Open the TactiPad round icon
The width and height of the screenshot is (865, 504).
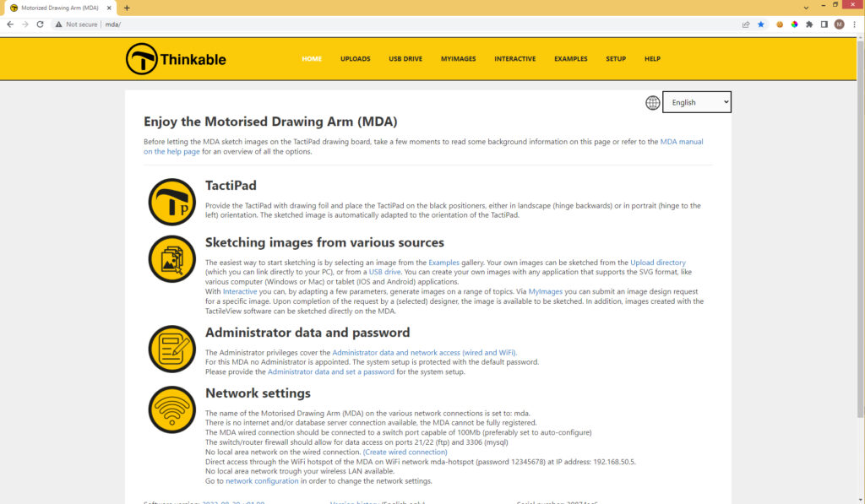click(x=172, y=202)
